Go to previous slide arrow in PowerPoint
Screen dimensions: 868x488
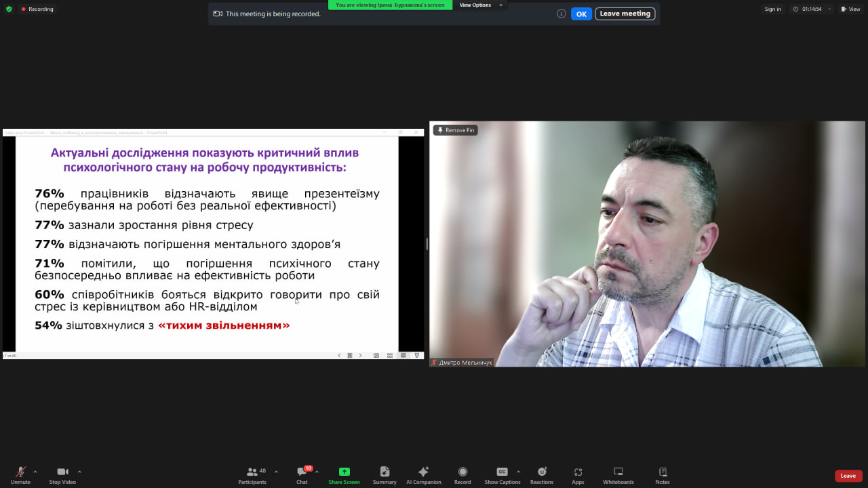[x=340, y=355]
